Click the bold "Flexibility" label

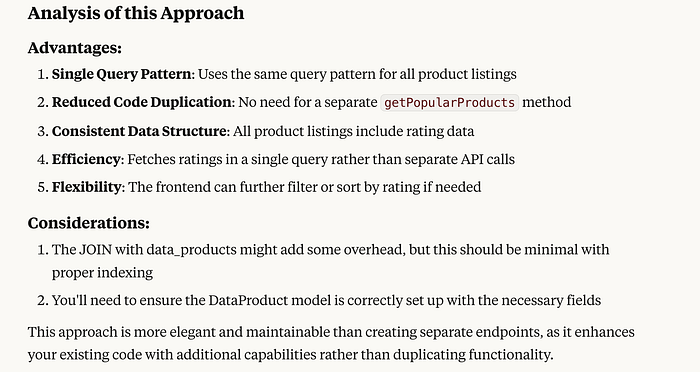click(x=87, y=187)
